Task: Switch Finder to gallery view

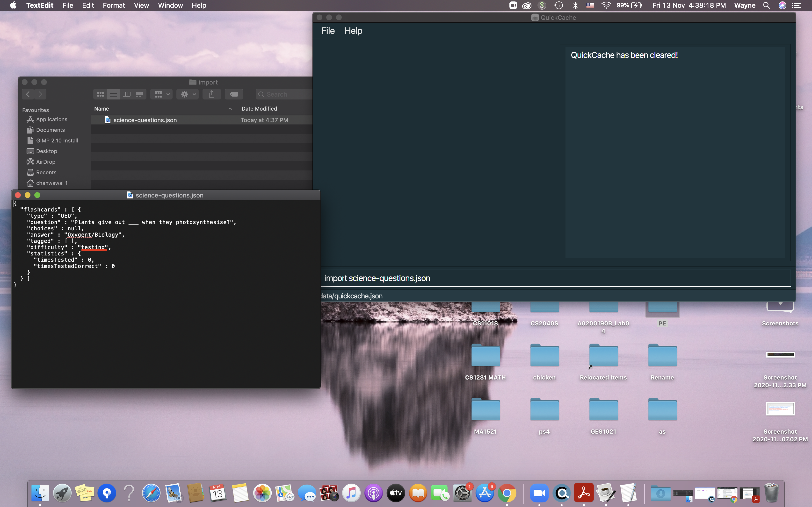Action: pos(139,94)
